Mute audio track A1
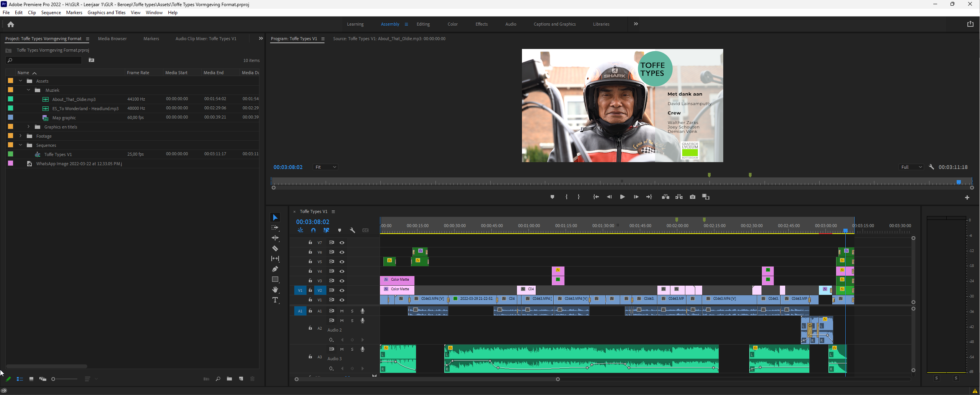Screen dimensions: 980x395 pos(342,311)
